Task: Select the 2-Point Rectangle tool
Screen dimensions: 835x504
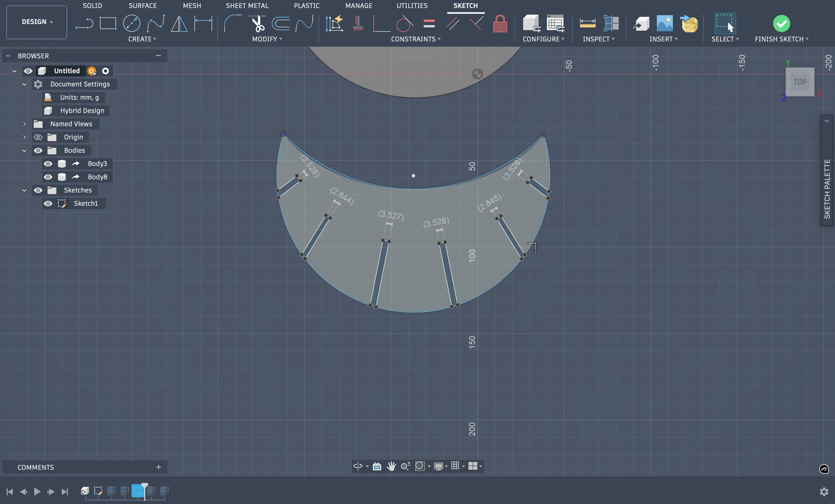Action: (x=108, y=23)
